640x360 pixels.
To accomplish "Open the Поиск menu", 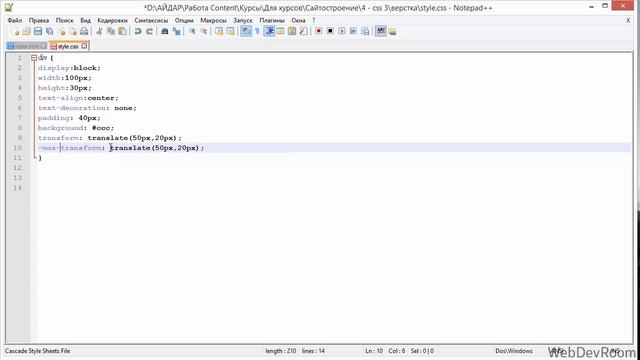I will coord(64,20).
